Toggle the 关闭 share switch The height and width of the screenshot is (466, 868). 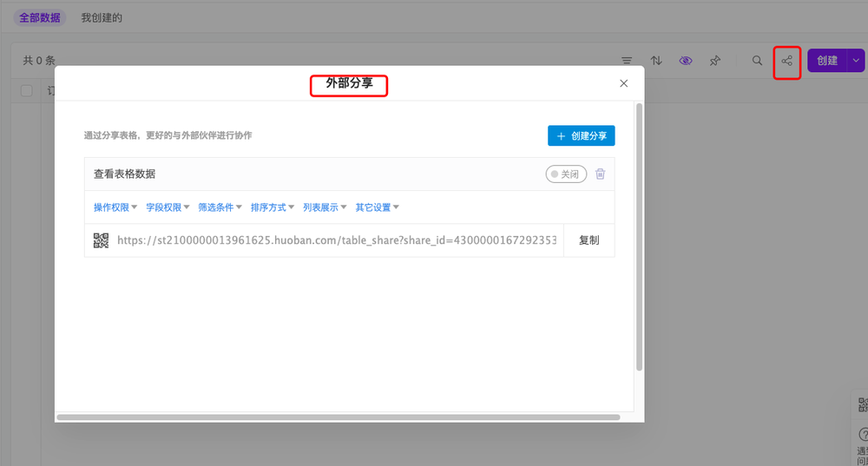[566, 174]
